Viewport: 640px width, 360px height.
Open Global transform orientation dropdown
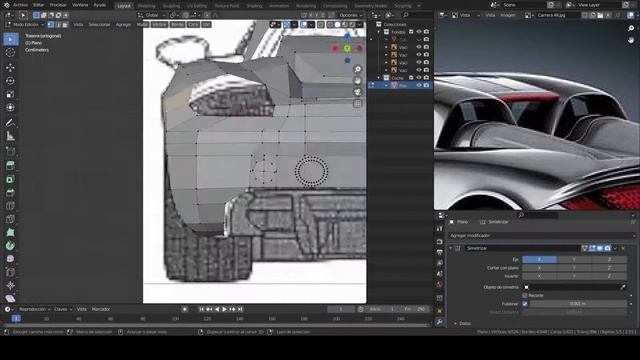click(152, 16)
